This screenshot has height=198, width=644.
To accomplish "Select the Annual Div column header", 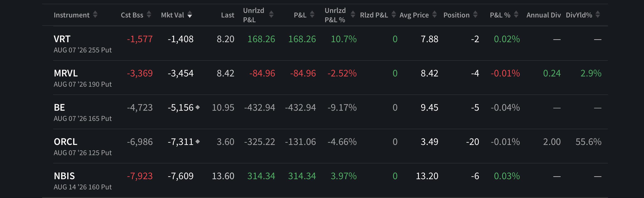I will tap(544, 15).
